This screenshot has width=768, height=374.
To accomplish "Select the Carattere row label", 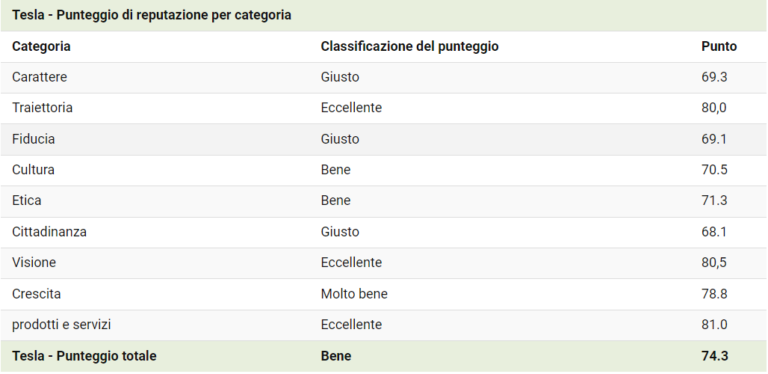I will (40, 77).
